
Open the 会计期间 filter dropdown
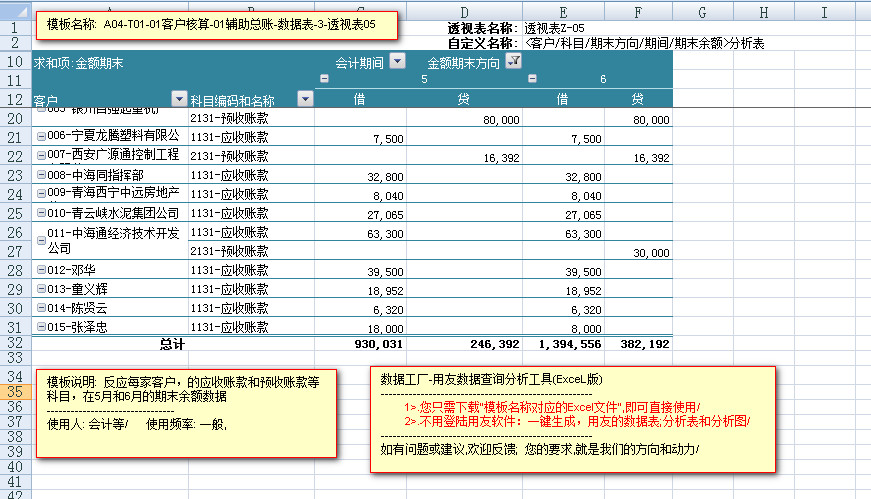[x=397, y=62]
